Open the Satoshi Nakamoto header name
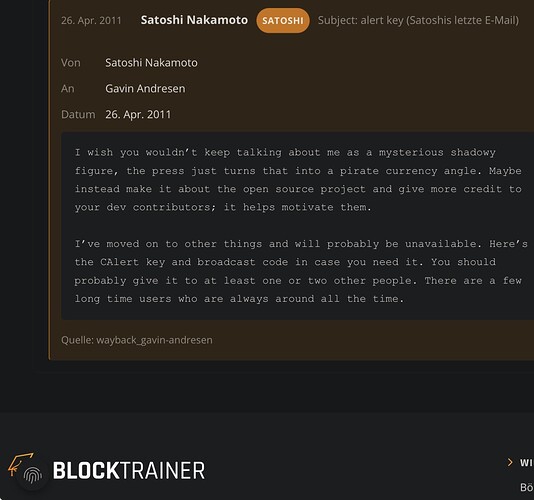534x500 pixels. (194, 20)
